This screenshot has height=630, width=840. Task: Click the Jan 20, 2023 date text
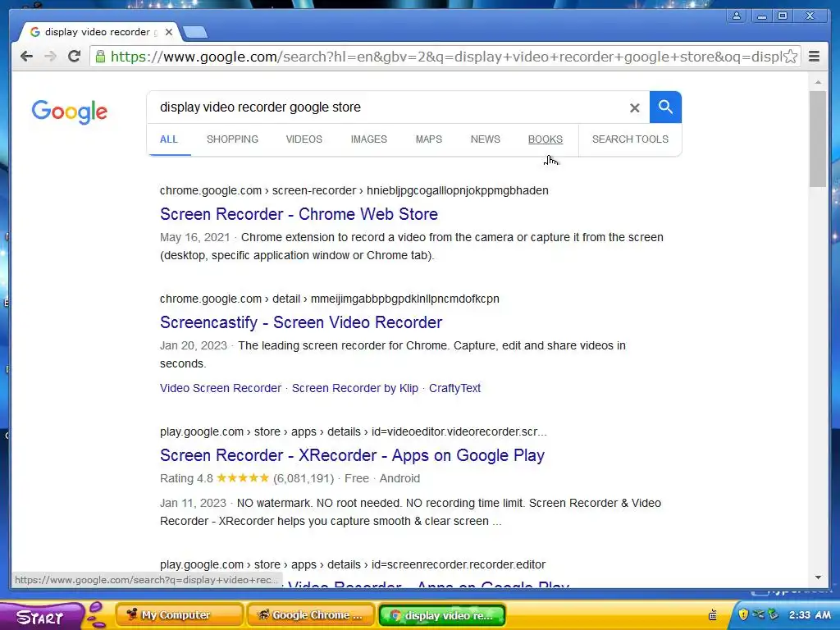tap(194, 345)
